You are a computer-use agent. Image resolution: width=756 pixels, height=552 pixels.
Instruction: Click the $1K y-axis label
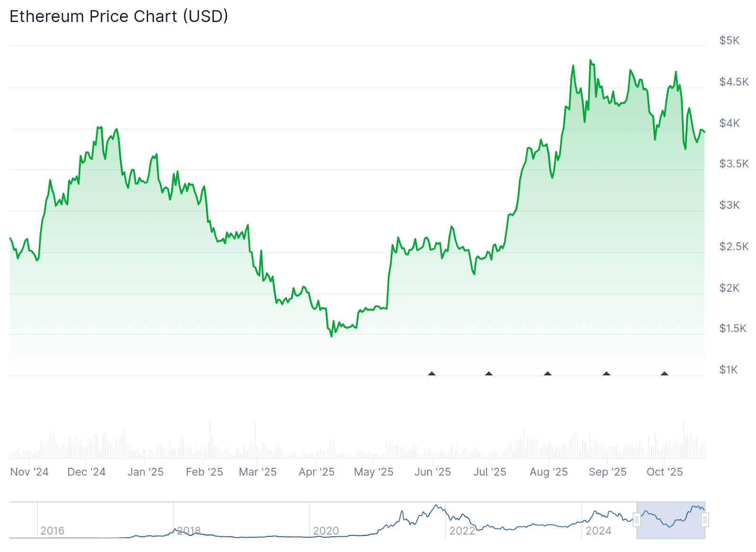[728, 370]
